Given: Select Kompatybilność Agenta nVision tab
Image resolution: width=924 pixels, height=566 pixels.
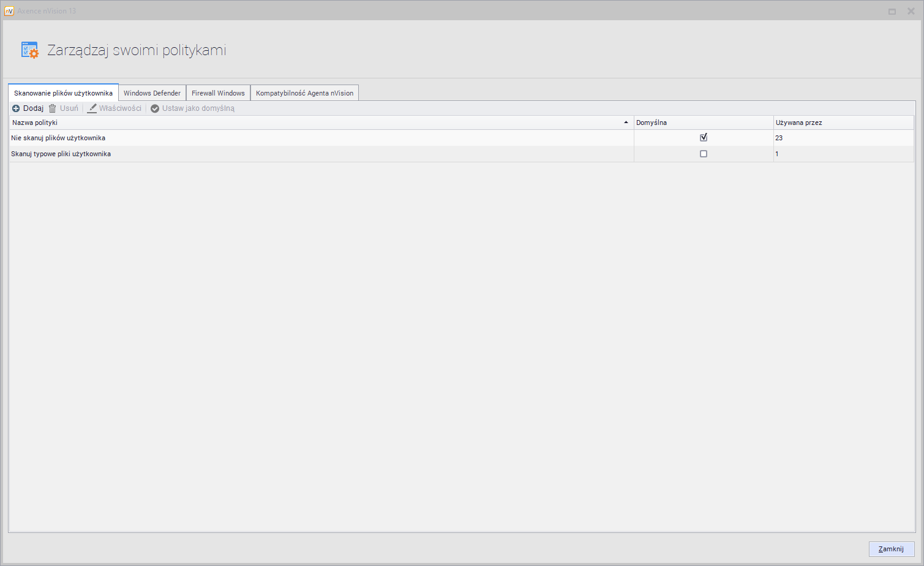Looking at the screenshot, I should click(304, 93).
